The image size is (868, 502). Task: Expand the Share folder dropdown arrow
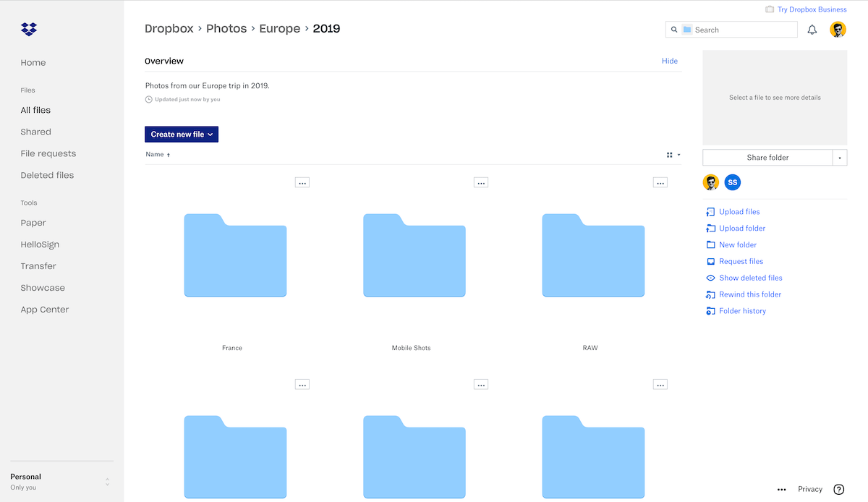coord(840,157)
